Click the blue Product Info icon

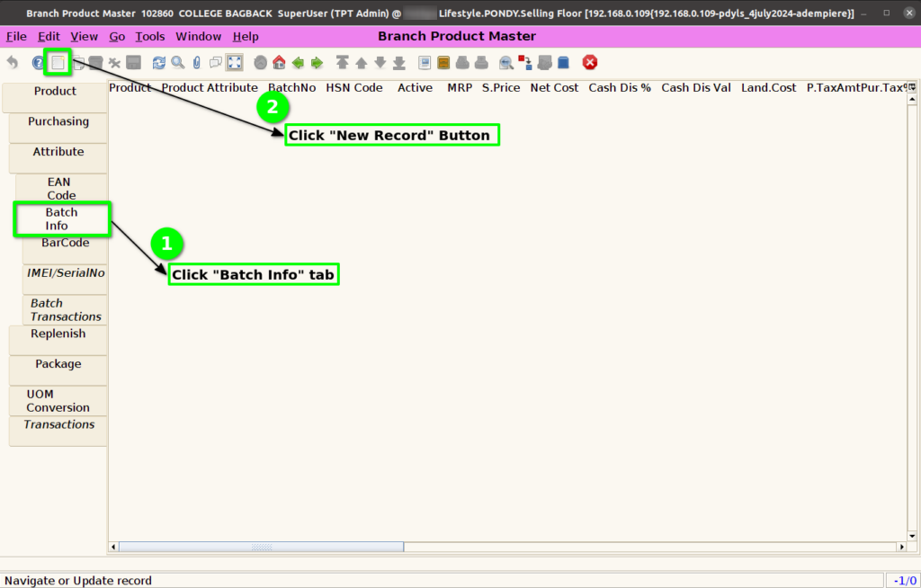[563, 62]
